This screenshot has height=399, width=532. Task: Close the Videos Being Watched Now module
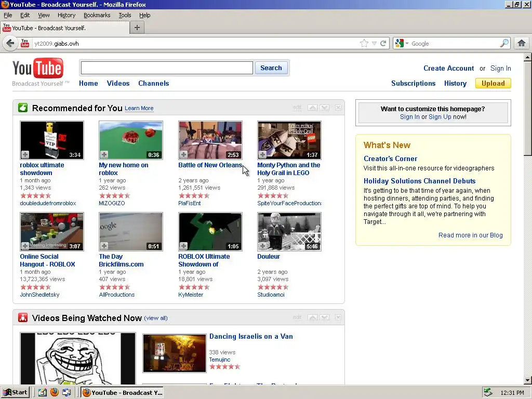coord(338,317)
